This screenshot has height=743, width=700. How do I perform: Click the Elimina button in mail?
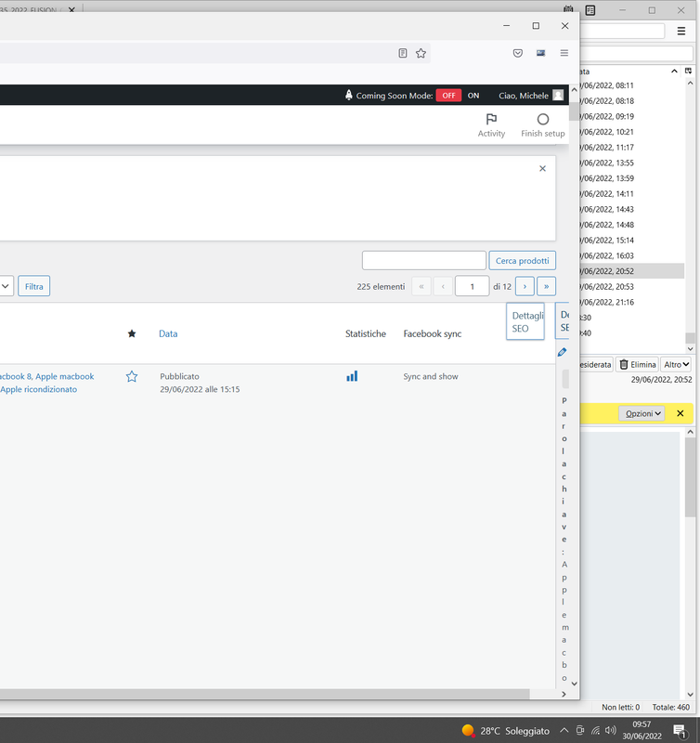coord(638,364)
